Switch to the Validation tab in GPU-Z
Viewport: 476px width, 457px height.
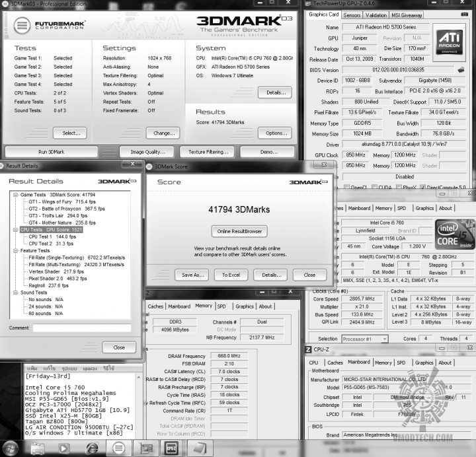(x=376, y=15)
